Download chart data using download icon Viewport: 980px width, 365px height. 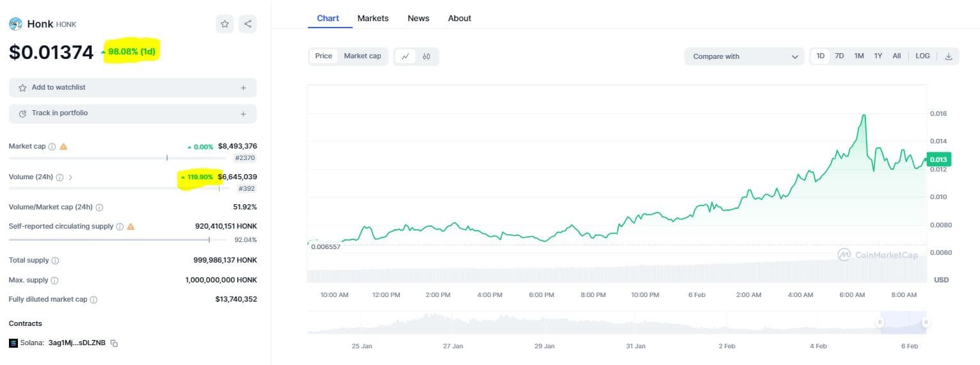point(949,56)
